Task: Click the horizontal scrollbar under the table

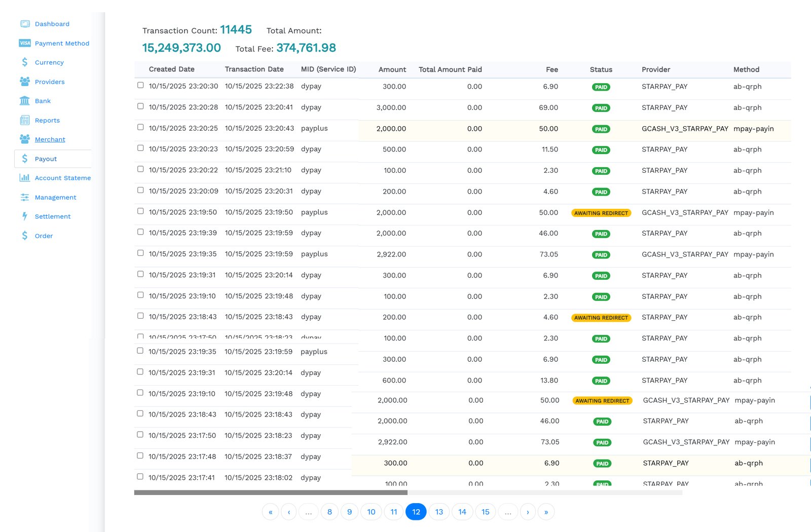Action: coord(271,492)
